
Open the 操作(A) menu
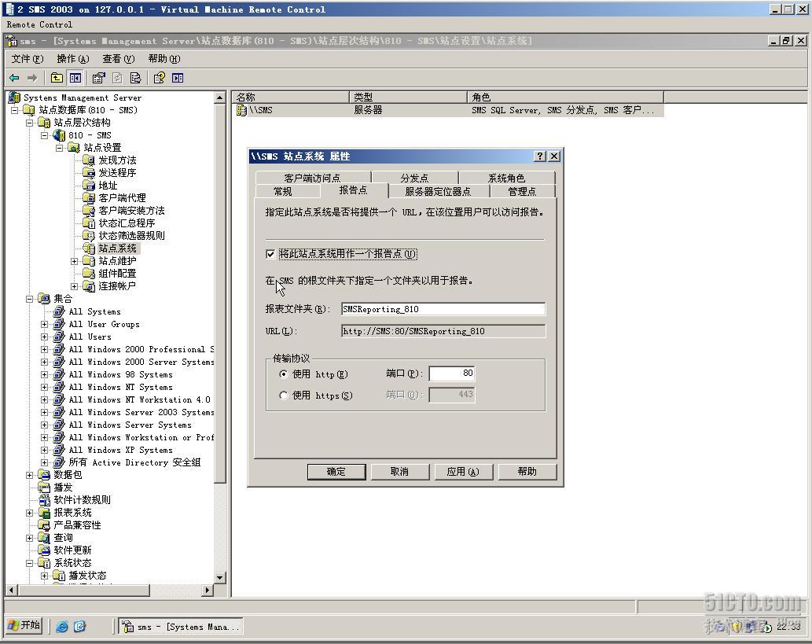(73, 58)
